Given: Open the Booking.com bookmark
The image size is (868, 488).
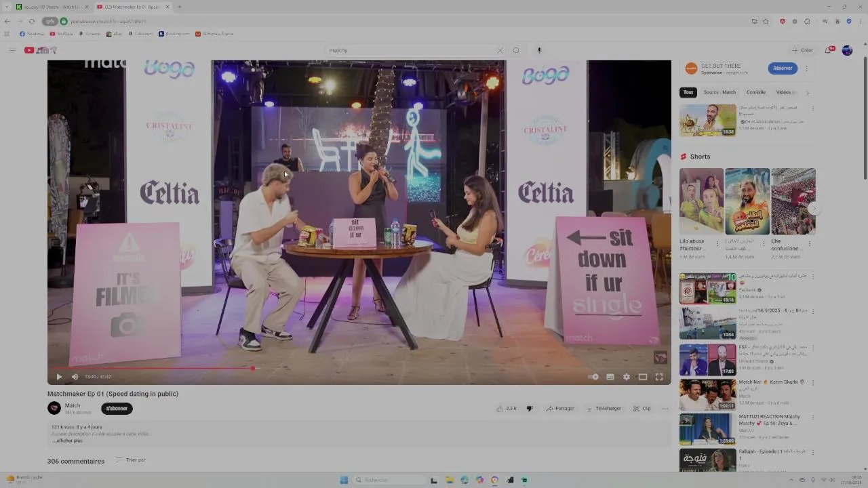Looking at the screenshot, I should 174,34.
